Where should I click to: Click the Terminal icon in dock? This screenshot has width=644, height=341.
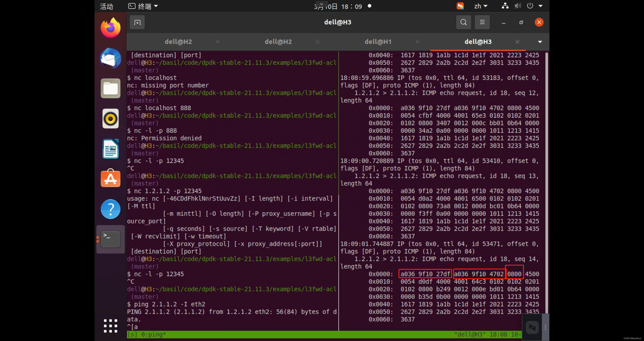tap(111, 239)
